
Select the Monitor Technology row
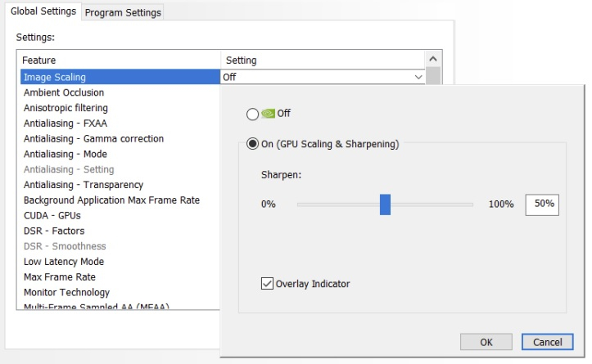pos(66,292)
